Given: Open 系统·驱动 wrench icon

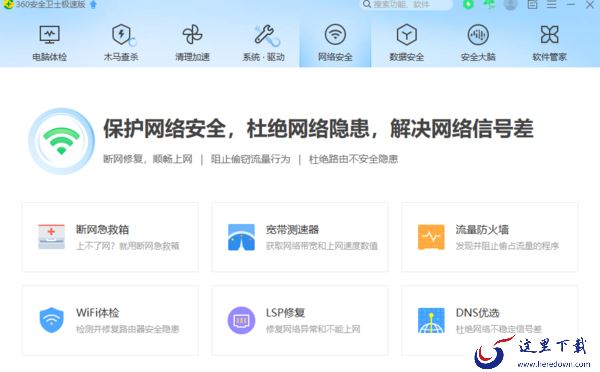Looking at the screenshot, I should (x=267, y=35).
